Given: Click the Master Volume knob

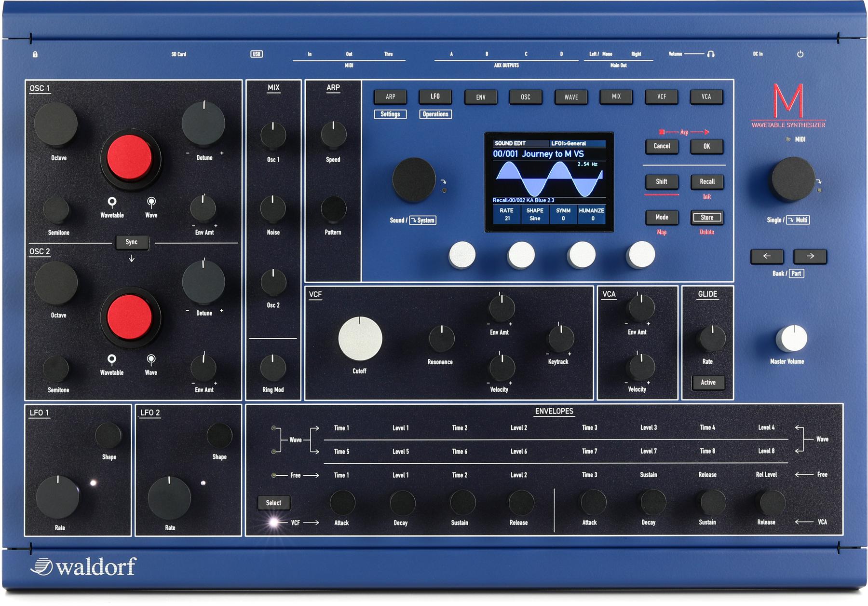Looking at the screenshot, I should click(791, 338).
